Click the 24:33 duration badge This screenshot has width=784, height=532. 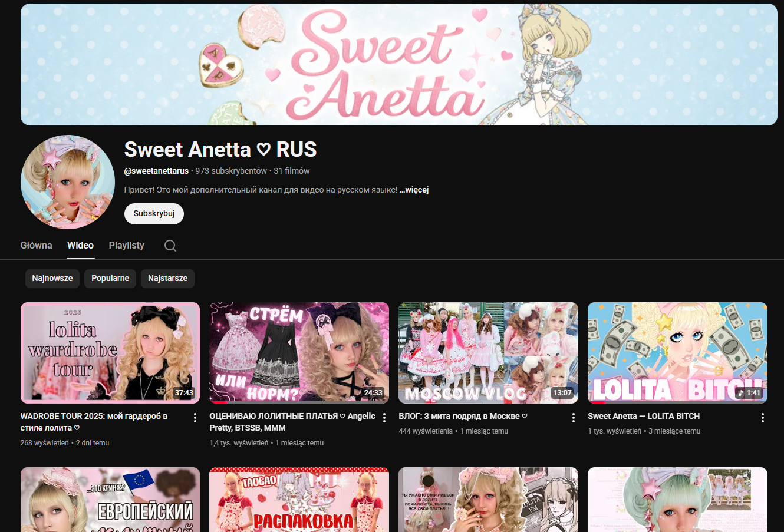[x=373, y=393]
